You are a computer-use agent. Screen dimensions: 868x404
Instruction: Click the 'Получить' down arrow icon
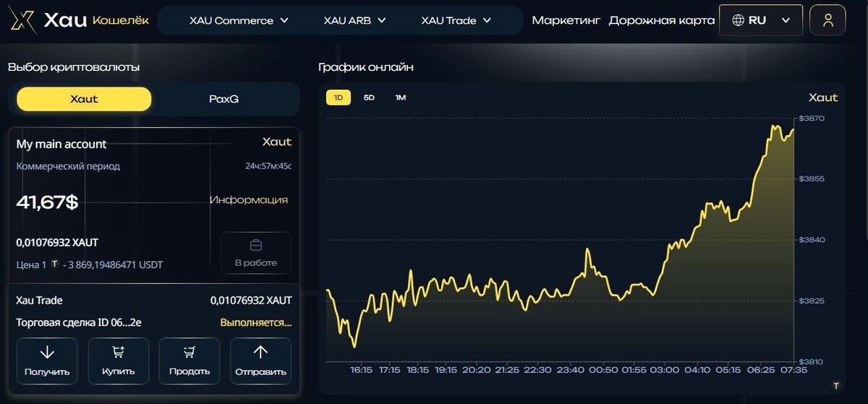[47, 353]
